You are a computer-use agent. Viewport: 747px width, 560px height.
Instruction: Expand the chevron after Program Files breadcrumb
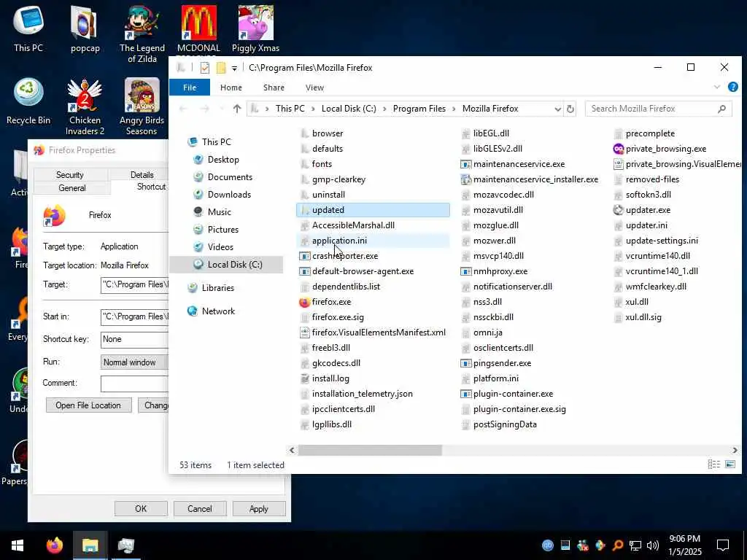tap(454, 109)
